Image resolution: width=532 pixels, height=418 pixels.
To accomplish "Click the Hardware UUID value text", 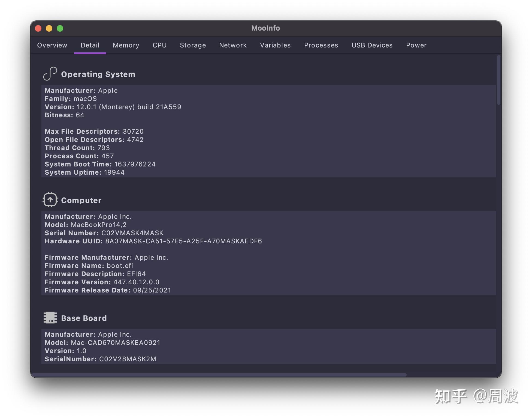I will pos(183,241).
